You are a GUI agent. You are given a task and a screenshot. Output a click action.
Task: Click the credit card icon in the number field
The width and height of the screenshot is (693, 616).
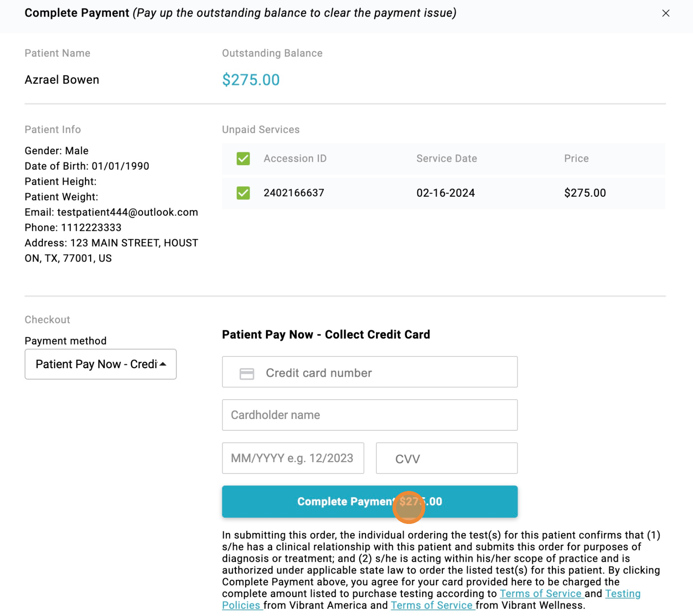coord(247,373)
